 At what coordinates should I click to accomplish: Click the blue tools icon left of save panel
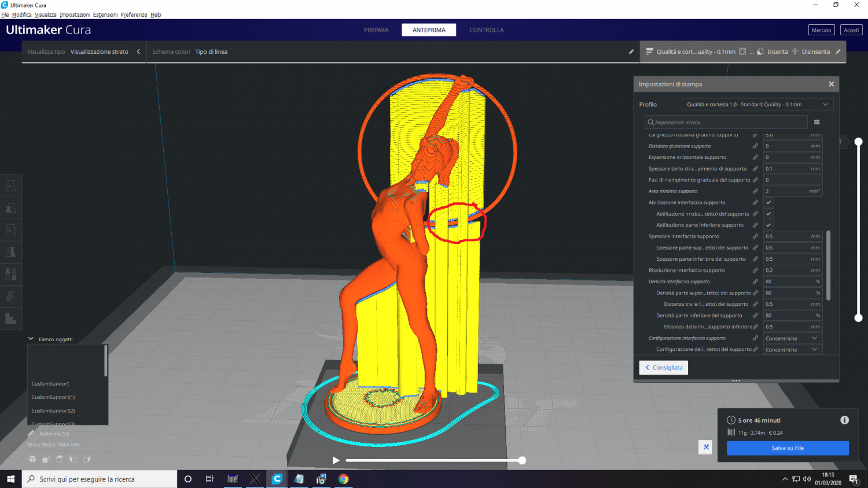(705, 447)
